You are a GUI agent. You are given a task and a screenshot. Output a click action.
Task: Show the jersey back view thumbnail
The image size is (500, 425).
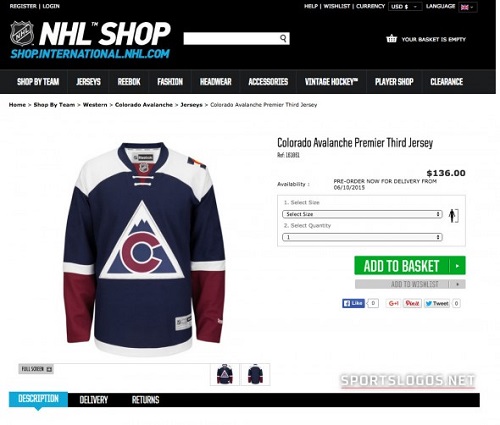(x=255, y=374)
